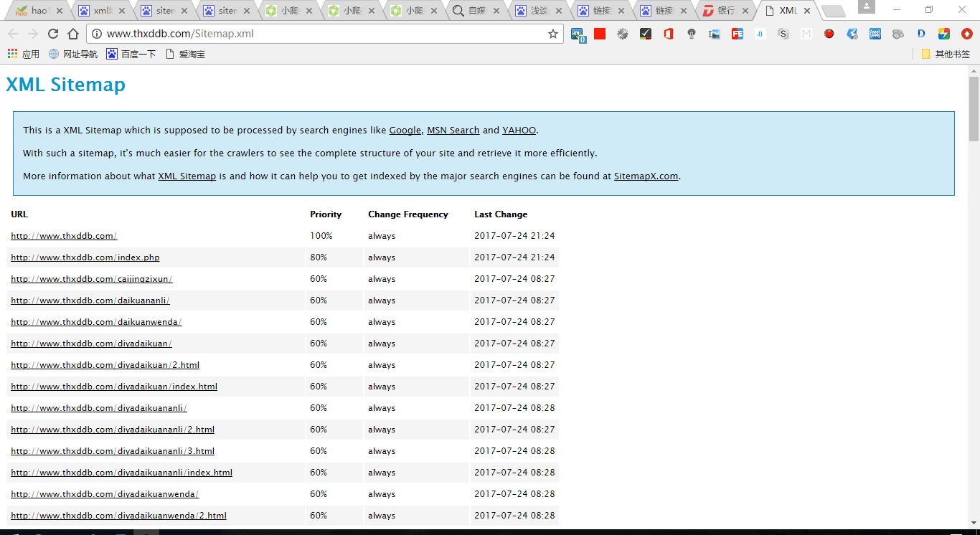Open the SitemapX.com link
This screenshot has height=535, width=980.
(646, 176)
